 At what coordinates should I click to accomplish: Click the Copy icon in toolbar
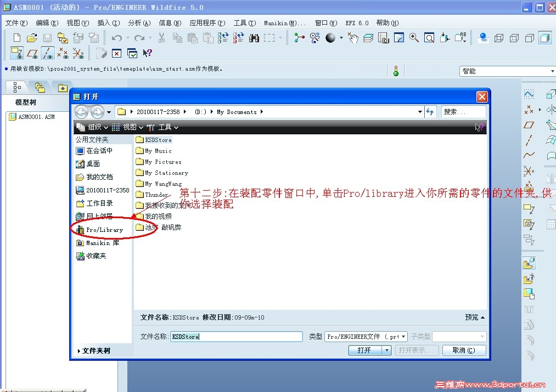tap(177, 37)
